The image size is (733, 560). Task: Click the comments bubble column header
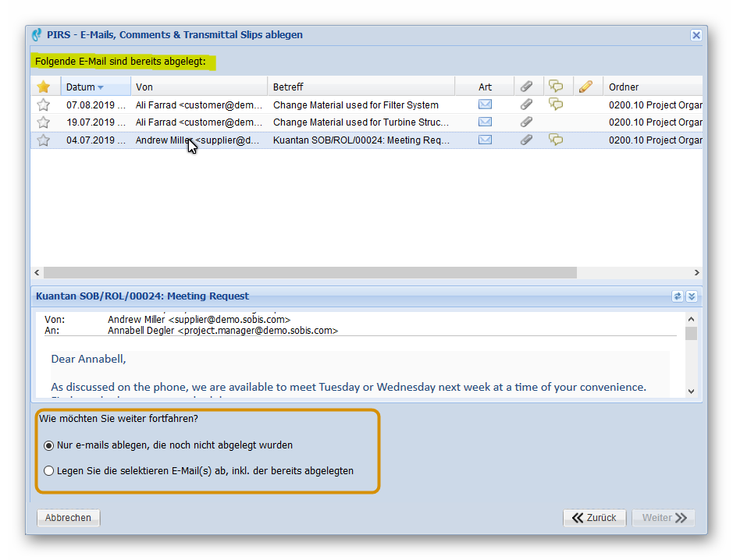click(556, 87)
